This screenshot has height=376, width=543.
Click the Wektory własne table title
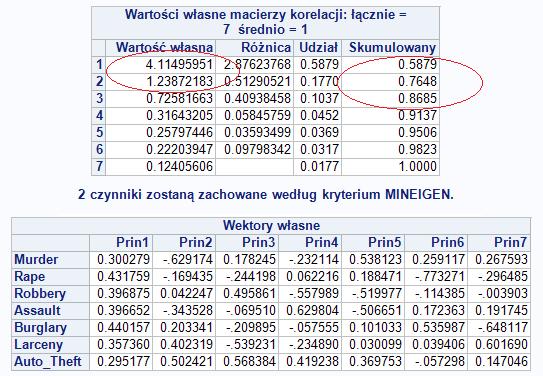coord(271,225)
